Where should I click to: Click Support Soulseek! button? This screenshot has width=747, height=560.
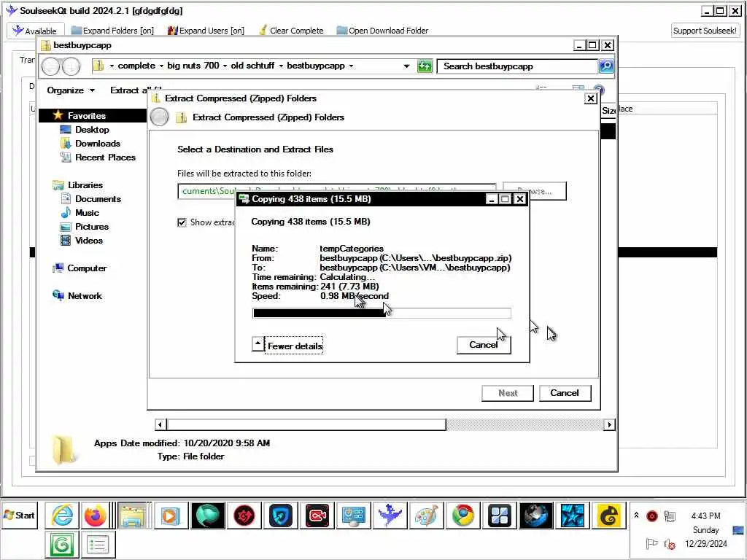click(x=705, y=31)
